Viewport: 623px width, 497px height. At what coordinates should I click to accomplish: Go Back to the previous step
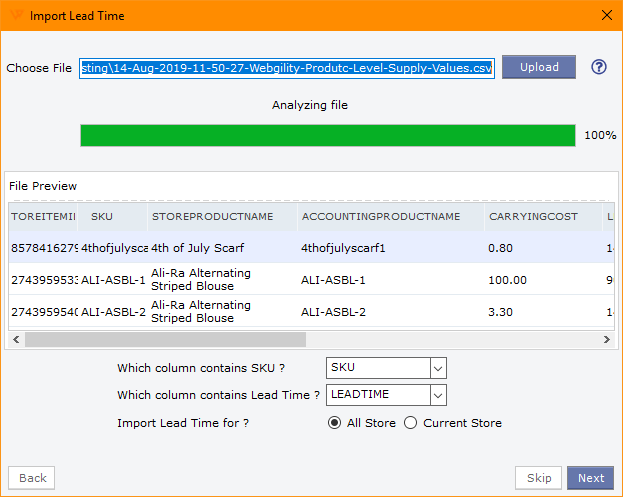pos(32,478)
